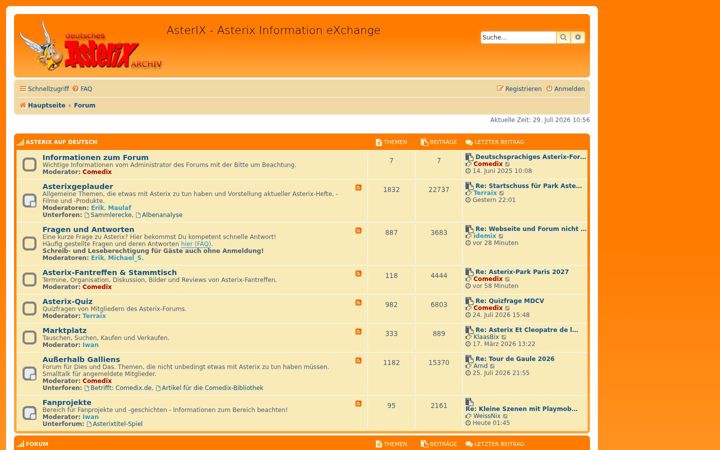This screenshot has width=720, height=450.
Task: Open the Fanprojekte forum
Action: click(x=67, y=402)
